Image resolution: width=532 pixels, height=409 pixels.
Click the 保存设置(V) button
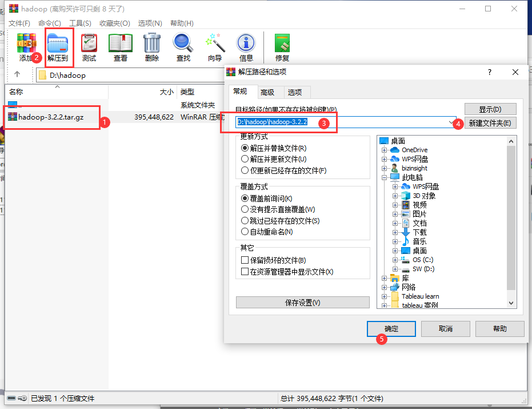click(303, 303)
